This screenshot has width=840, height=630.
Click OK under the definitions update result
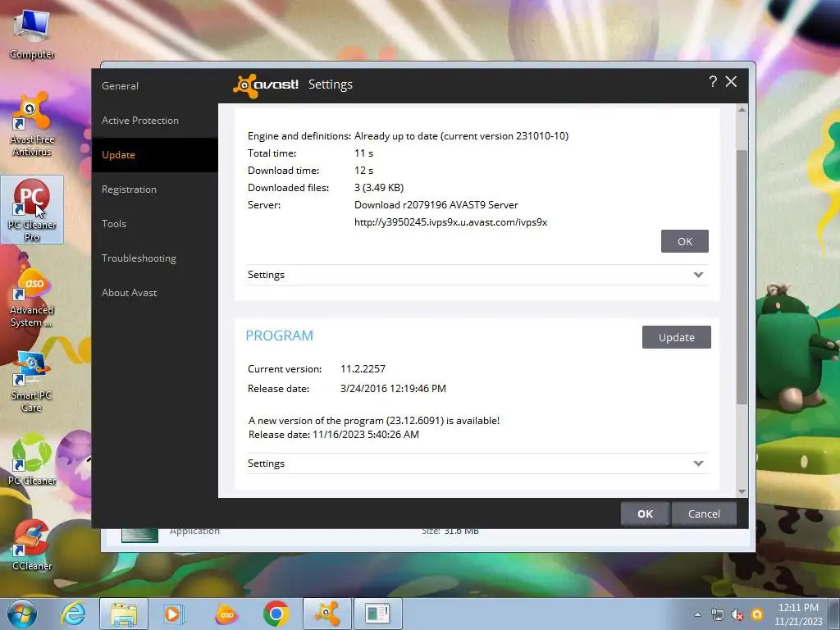[x=685, y=242]
